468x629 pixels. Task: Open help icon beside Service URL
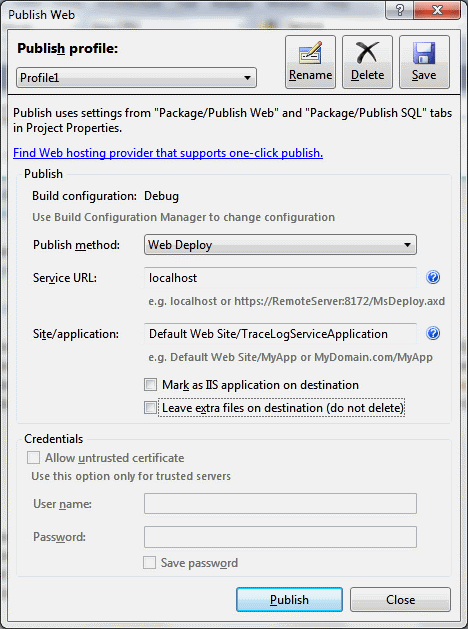433,277
